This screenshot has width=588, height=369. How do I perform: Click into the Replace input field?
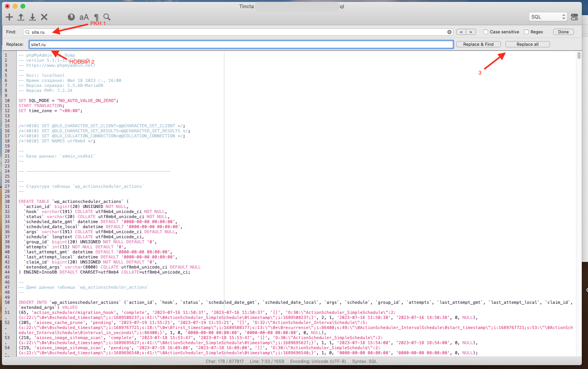241,45
